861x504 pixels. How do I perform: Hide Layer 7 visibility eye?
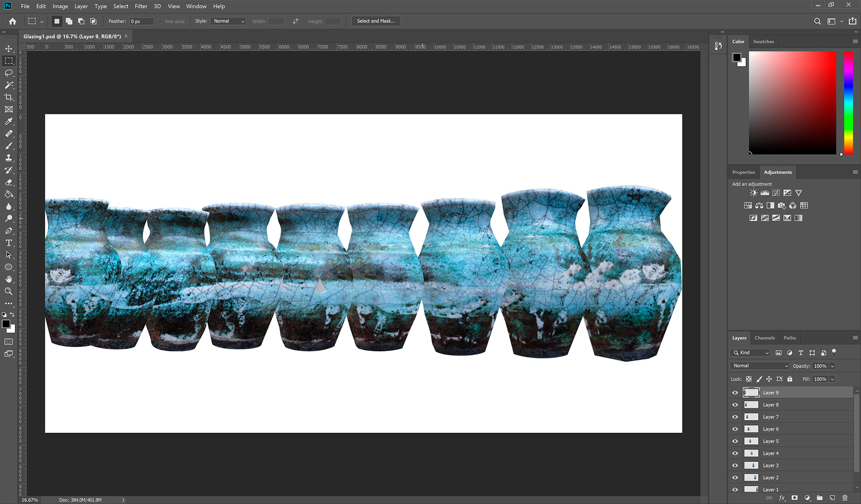[x=735, y=417]
